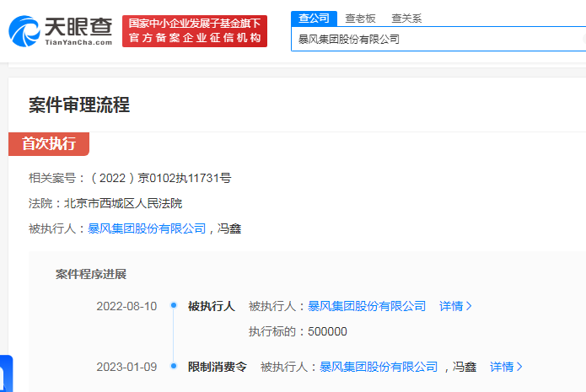
Task: Click the 被执行人 bold event label
Action: (x=211, y=306)
